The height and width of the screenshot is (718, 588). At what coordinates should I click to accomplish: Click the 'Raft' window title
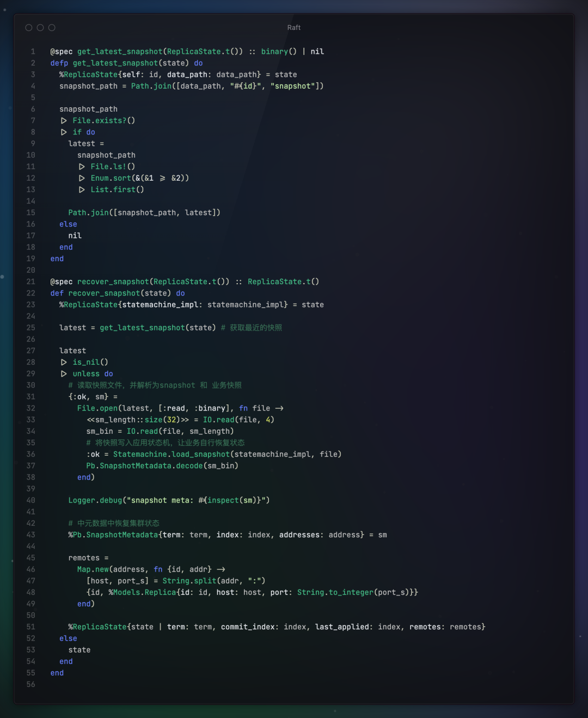[x=294, y=28]
